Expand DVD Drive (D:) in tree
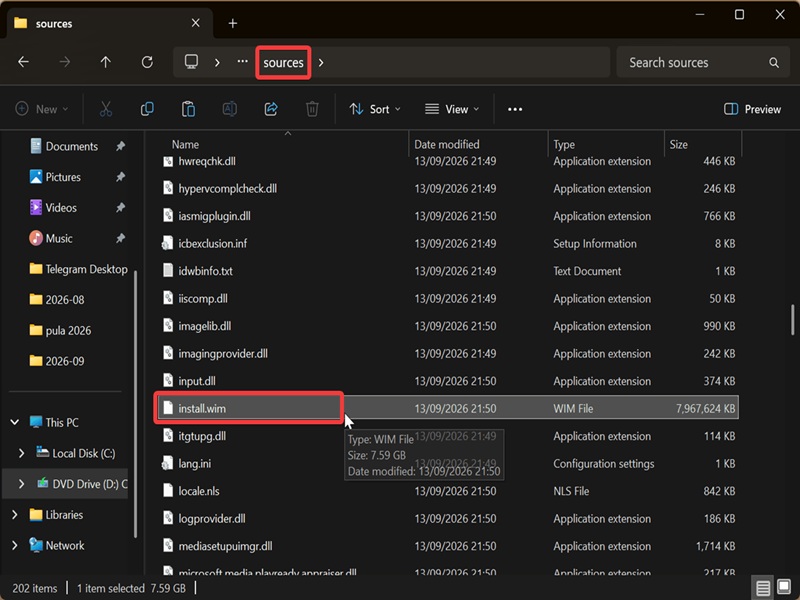Viewport: 800px width, 600px height. click(x=21, y=484)
